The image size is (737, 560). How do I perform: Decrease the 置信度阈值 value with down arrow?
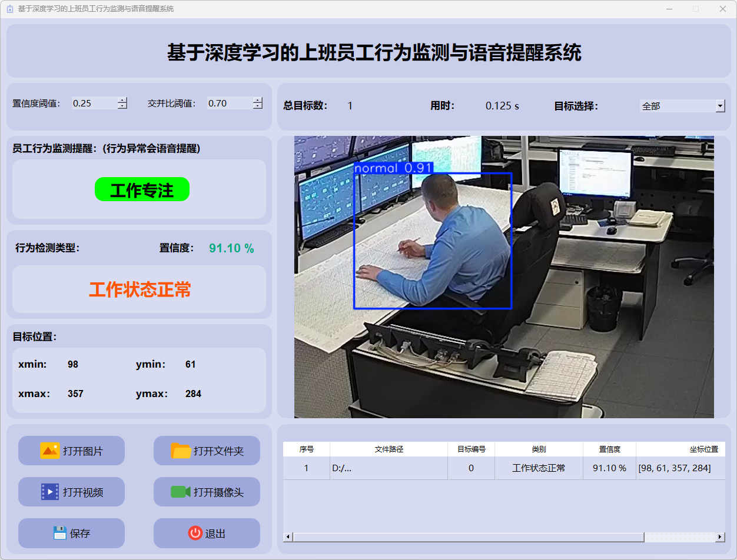[122, 106]
